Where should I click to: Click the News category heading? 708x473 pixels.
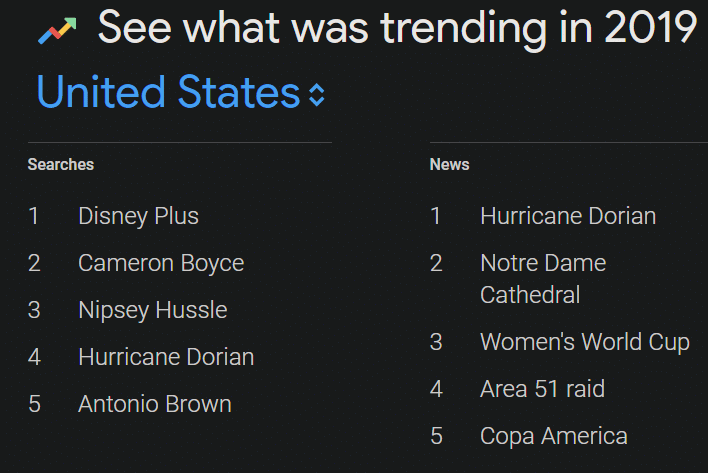(449, 164)
